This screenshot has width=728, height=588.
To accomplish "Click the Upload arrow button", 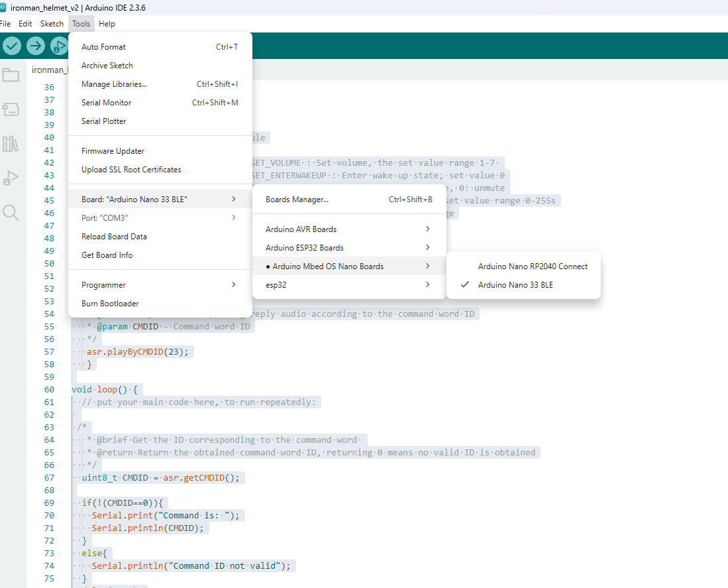I will click(35, 46).
